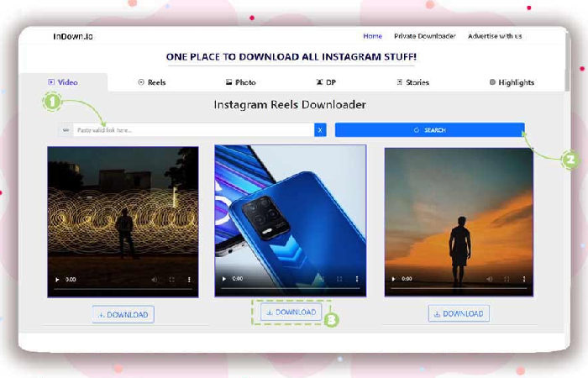Open more options on blue phone video
Image resolution: width=588 pixels, height=378 pixels.
pos(357,279)
